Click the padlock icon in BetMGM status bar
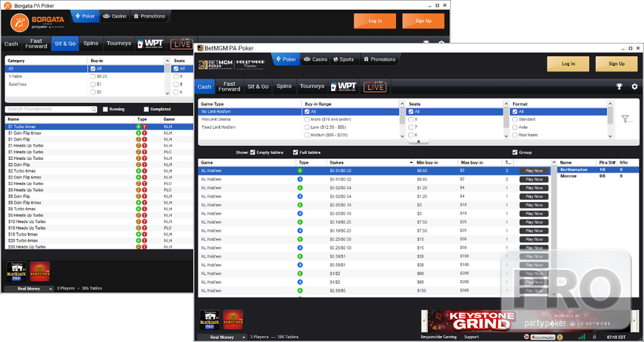Image resolution: width=644 pixels, height=342 pixels. point(594,337)
